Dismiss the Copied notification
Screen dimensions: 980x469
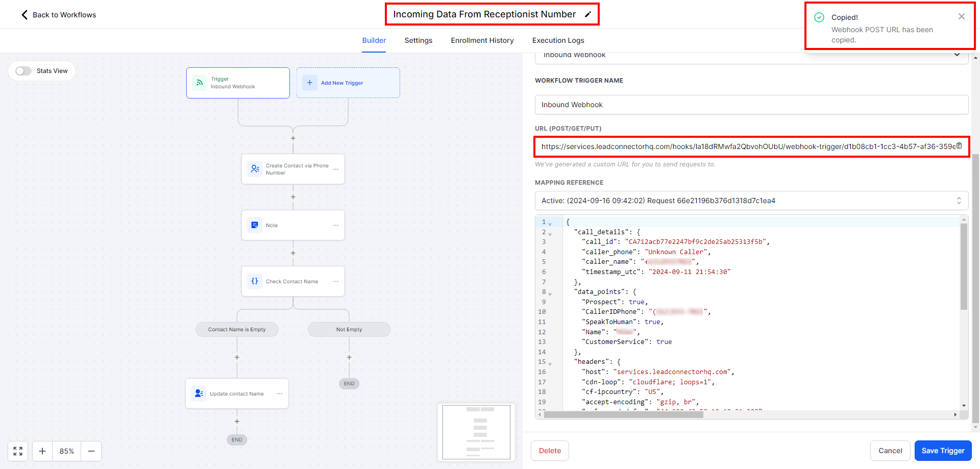962,16
